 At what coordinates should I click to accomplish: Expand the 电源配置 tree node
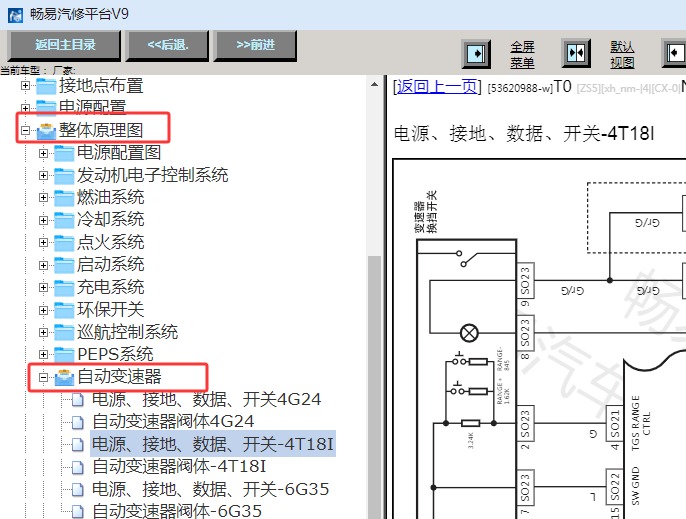pos(25,107)
